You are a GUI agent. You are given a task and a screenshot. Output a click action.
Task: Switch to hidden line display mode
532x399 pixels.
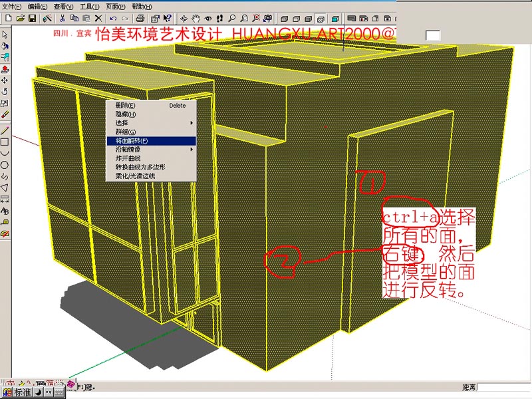click(296, 19)
